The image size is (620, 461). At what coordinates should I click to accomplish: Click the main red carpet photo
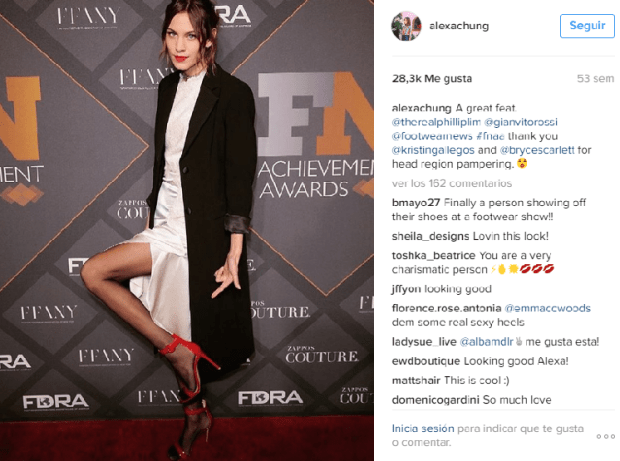(x=187, y=230)
